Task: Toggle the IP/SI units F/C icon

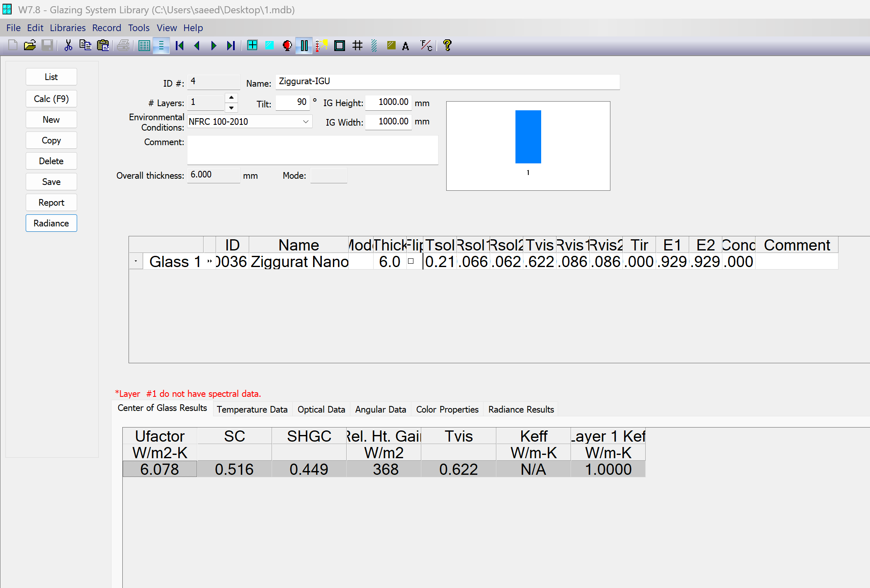Action: pyautogui.click(x=426, y=46)
